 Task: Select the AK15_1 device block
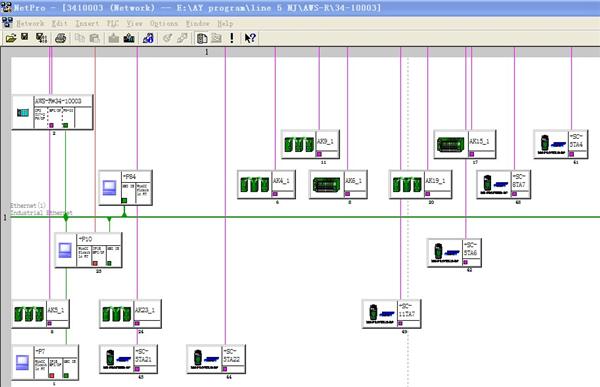(465, 144)
